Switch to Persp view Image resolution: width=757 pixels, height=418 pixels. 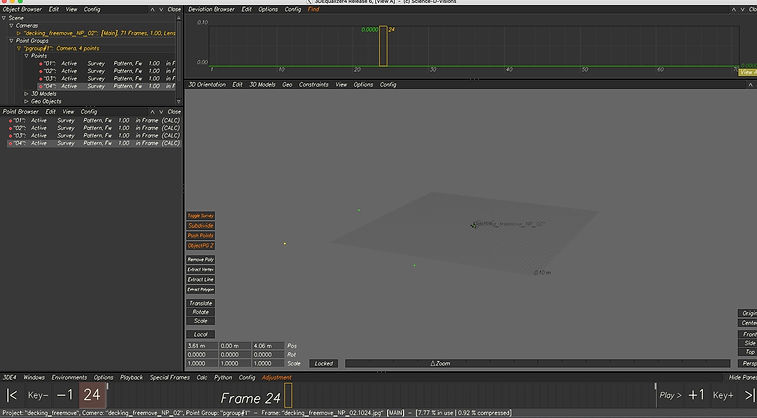tap(748, 363)
